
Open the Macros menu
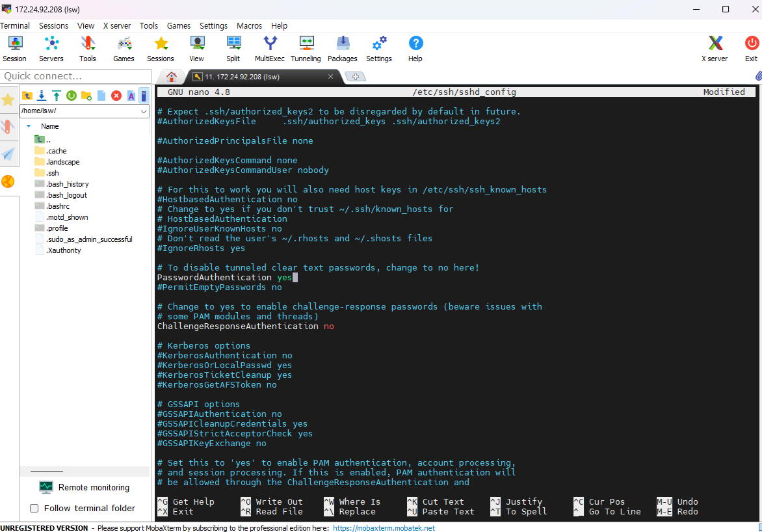(x=249, y=26)
